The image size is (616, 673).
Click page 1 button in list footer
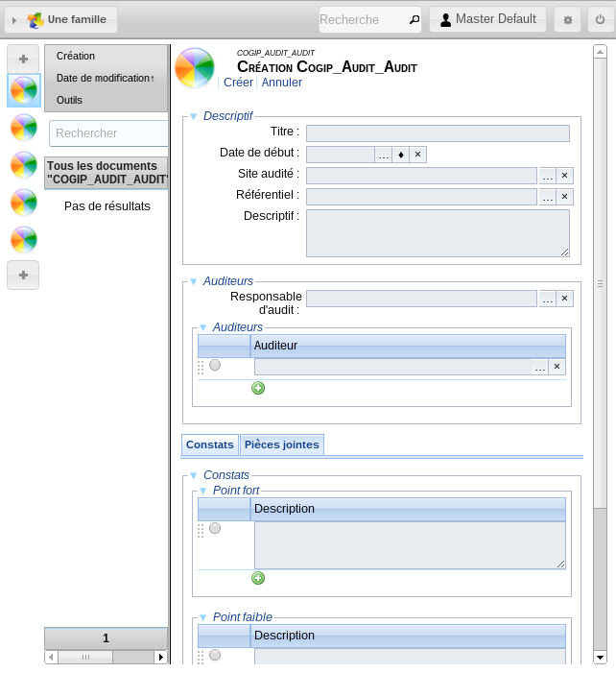click(106, 638)
